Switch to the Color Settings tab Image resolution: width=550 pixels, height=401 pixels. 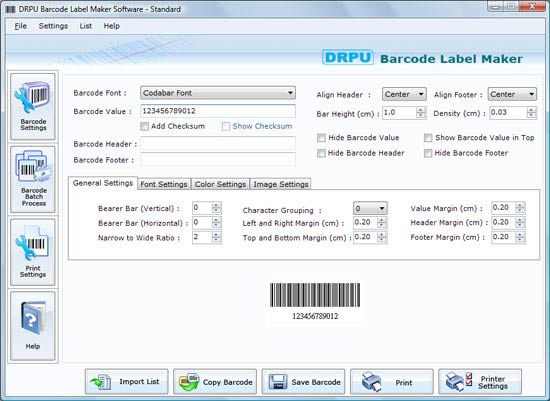tap(220, 184)
